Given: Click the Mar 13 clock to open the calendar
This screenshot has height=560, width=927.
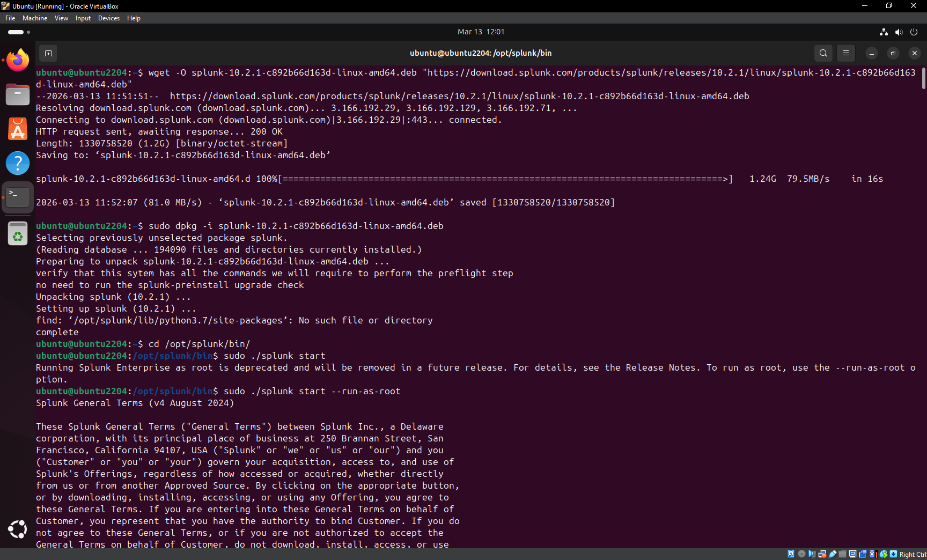Looking at the screenshot, I should 481,32.
